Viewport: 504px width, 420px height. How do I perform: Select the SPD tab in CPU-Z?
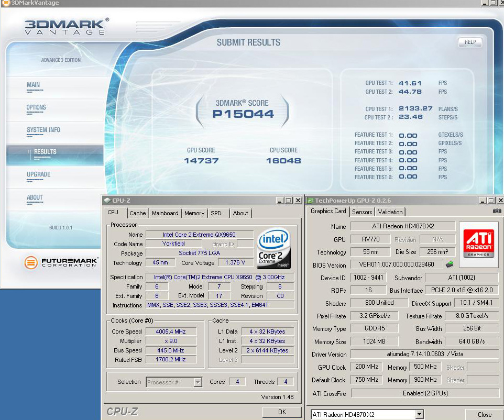coord(216,213)
